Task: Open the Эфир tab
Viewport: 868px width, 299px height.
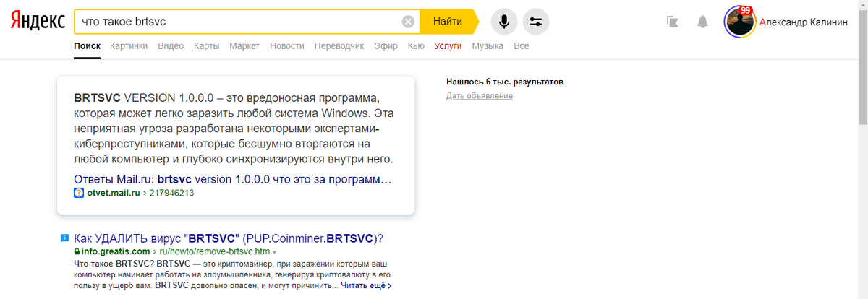Action: pos(386,45)
